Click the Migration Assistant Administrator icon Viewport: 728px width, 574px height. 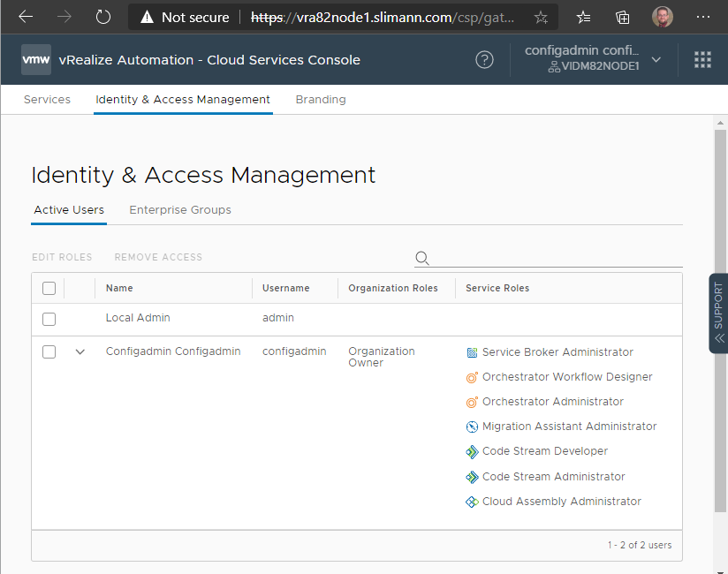472,427
